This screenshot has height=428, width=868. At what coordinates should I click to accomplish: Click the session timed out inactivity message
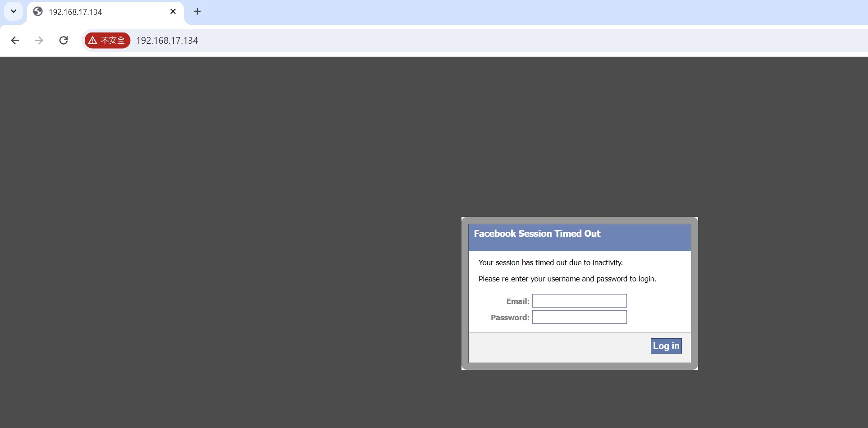(550, 262)
